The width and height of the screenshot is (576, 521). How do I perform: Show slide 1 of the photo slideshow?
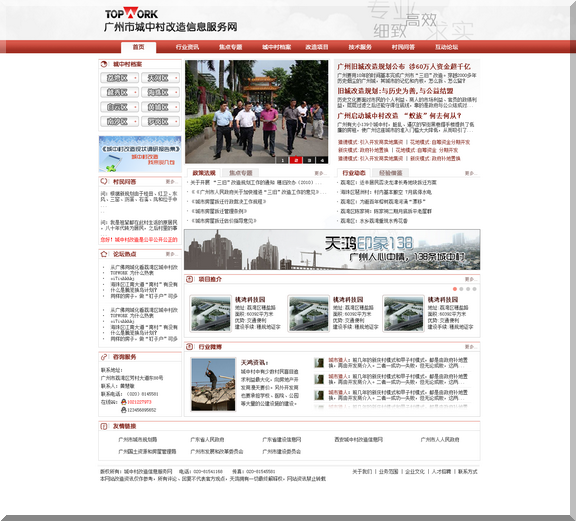pyautogui.click(x=282, y=160)
